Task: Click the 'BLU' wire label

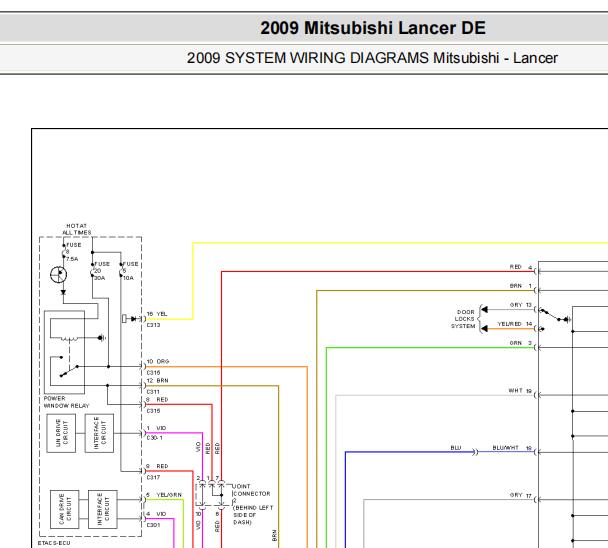Action: (x=456, y=448)
